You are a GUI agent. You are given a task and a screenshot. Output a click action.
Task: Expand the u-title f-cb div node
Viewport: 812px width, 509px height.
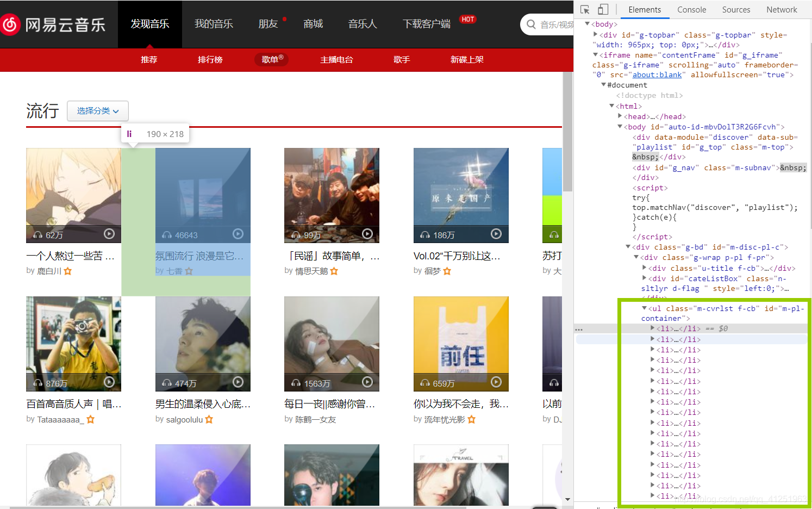point(645,268)
